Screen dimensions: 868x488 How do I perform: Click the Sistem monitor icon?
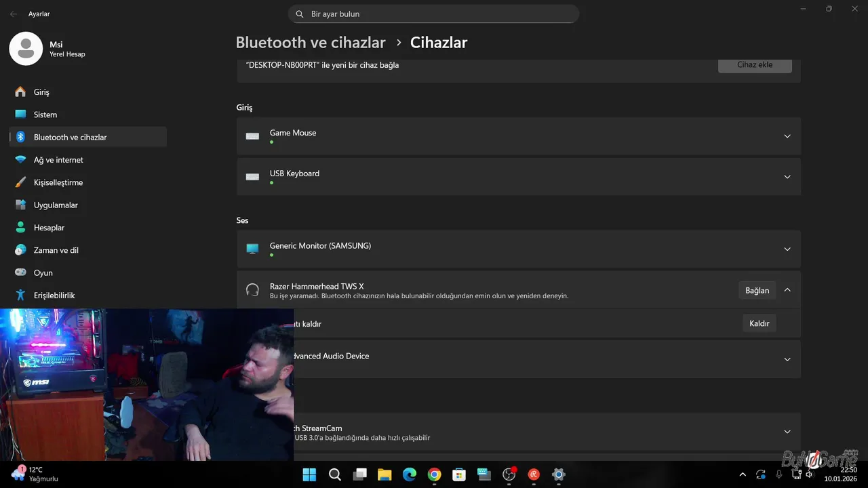click(x=20, y=115)
